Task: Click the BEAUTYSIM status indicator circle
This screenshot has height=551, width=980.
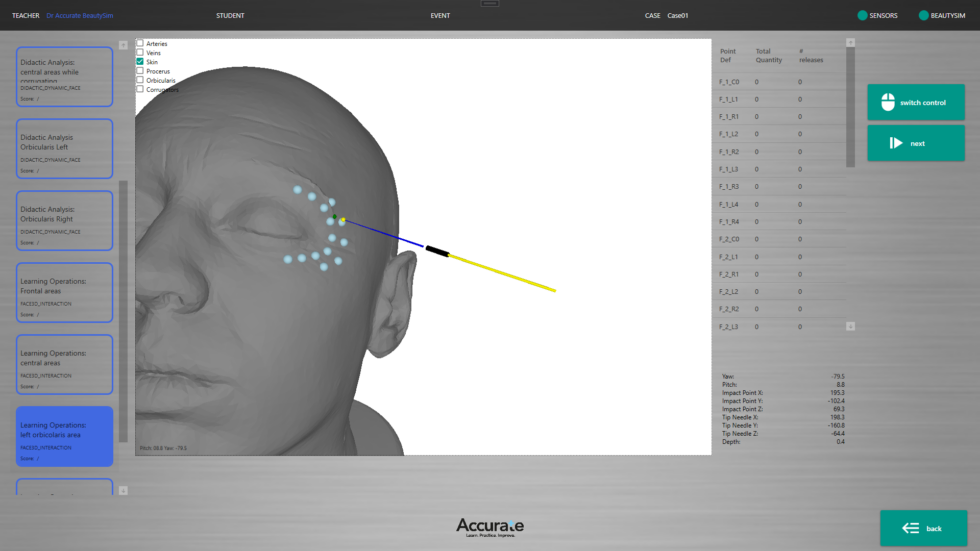Action: click(923, 16)
